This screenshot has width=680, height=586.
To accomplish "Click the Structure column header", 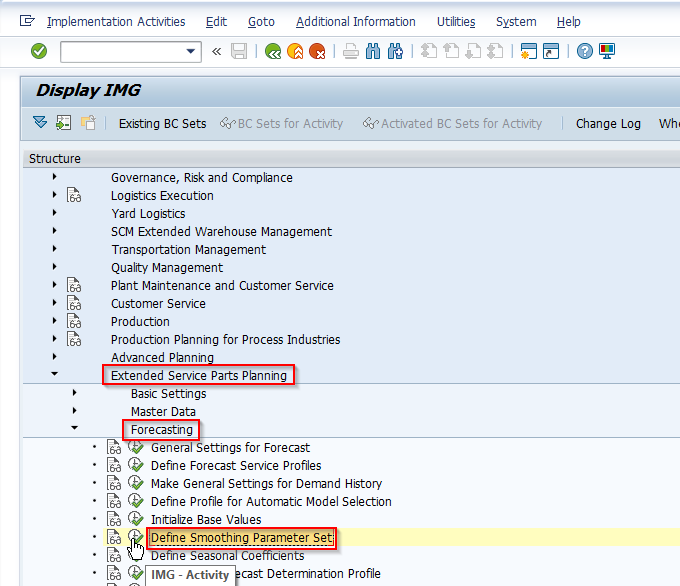I will coord(55,159).
